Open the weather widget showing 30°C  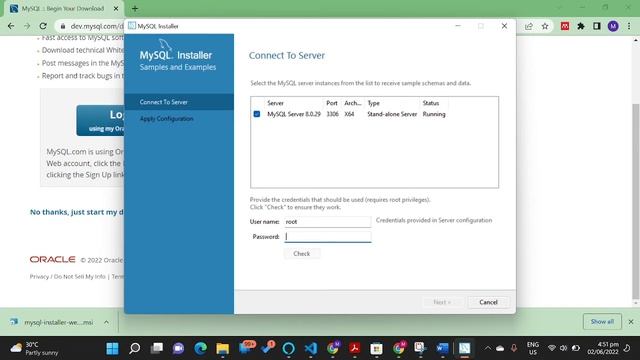(34, 348)
